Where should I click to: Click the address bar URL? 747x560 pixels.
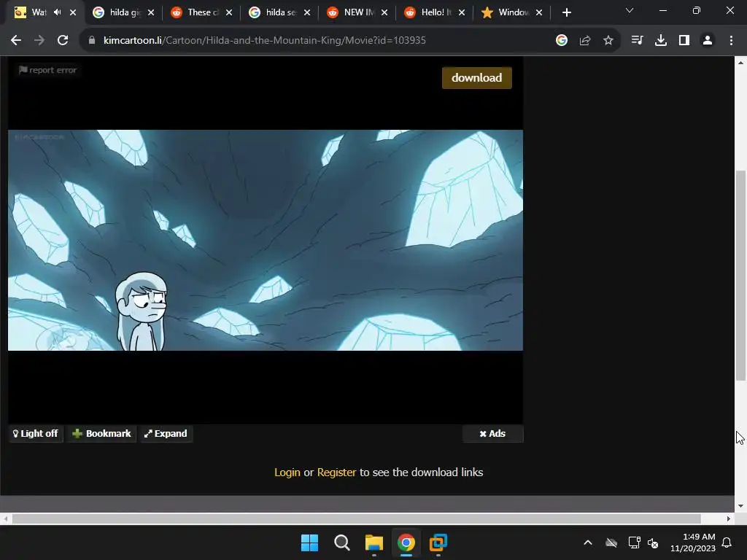coord(264,41)
